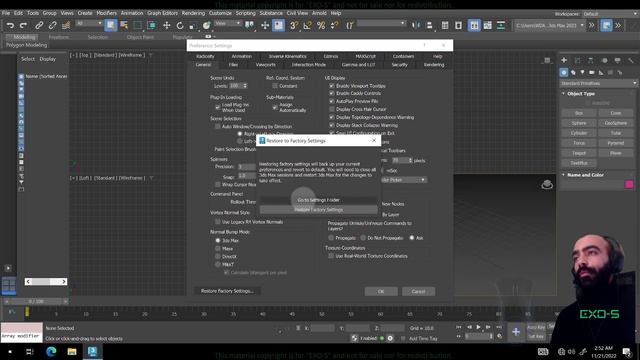Image resolution: width=640 pixels, height=360 pixels.
Task: Switch to Gamma and LUT preferences tab
Action: click(x=358, y=64)
